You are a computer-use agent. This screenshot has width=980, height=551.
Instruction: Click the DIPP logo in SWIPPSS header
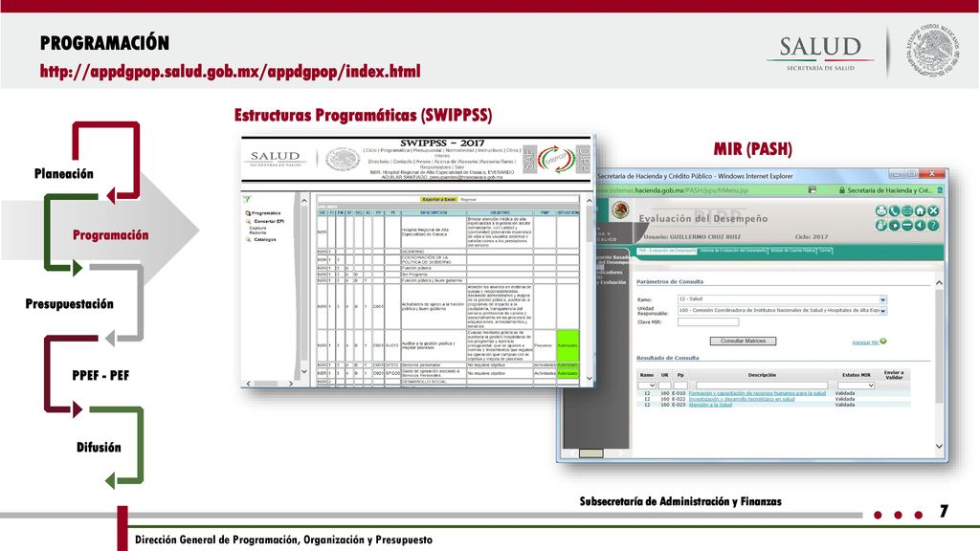[583, 160]
